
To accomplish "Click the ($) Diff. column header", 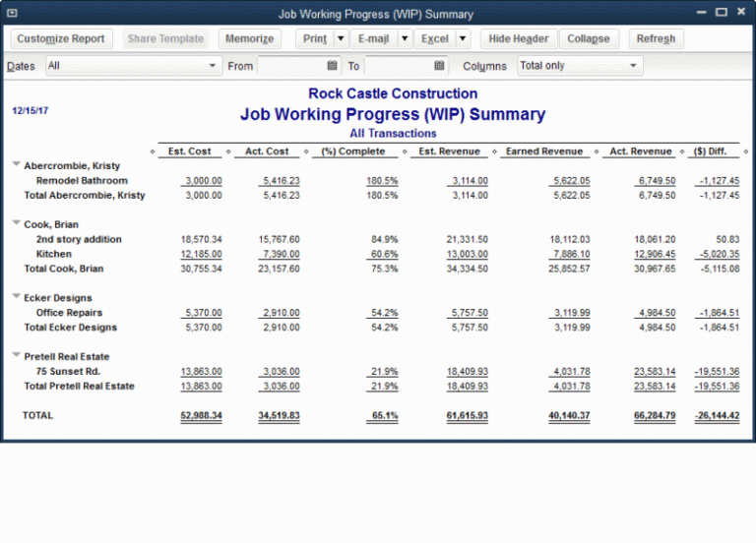I will pos(710,151).
